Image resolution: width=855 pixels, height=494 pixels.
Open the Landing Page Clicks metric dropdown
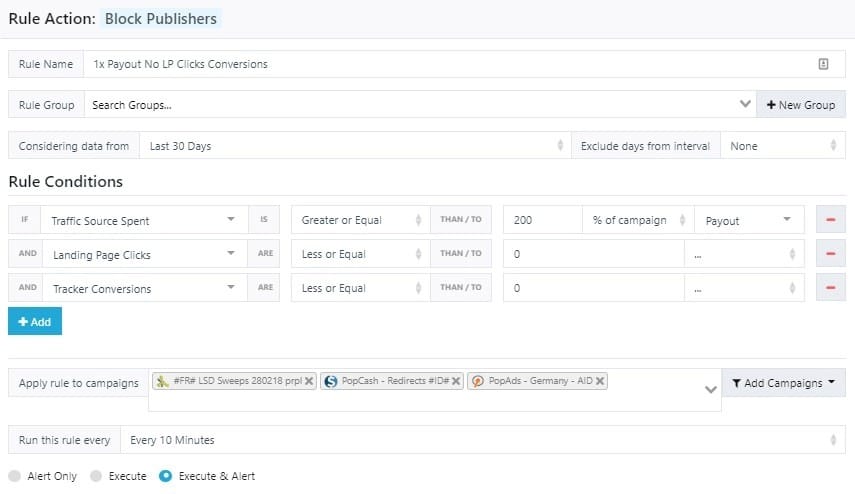[x=144, y=254]
